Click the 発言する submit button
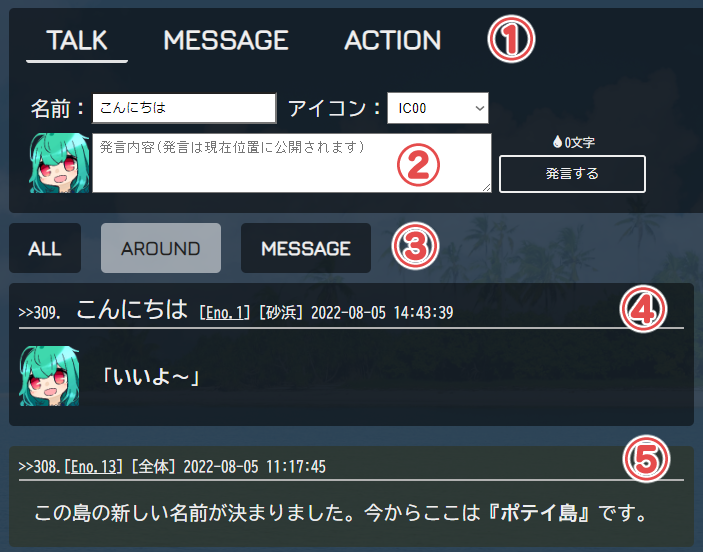The image size is (703, 552). [573, 174]
